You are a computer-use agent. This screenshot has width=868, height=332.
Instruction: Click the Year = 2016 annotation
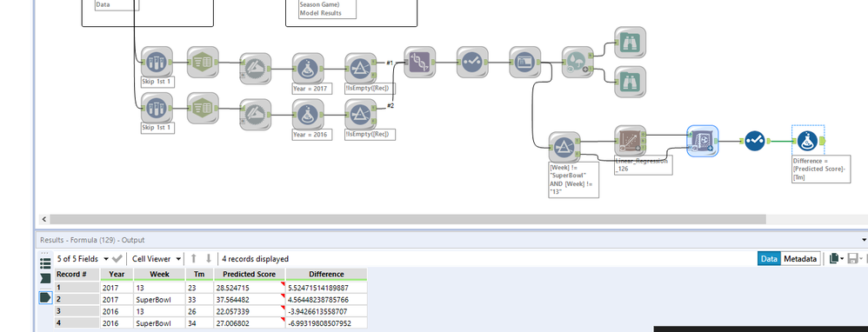point(311,135)
